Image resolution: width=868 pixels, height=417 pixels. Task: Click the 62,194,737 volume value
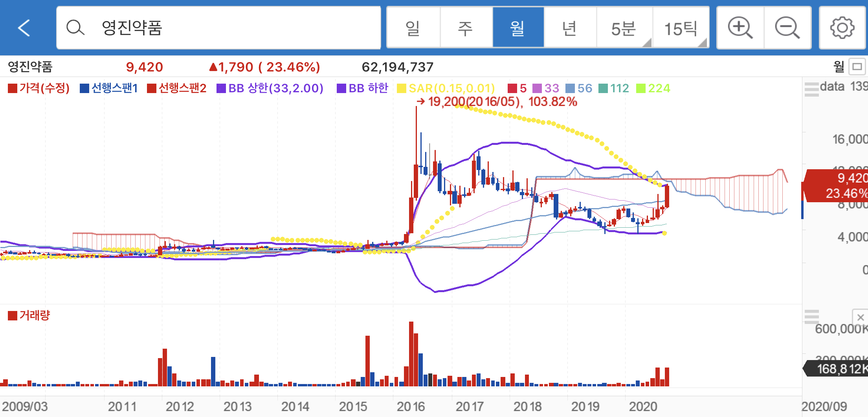[x=398, y=67]
